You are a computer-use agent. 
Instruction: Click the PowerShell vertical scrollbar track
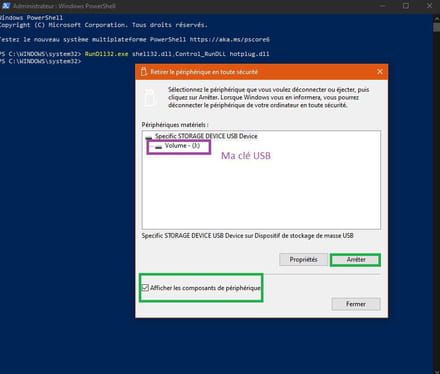436,200
